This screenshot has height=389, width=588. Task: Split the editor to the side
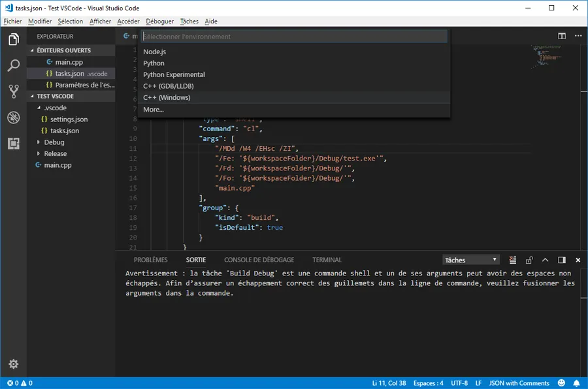(562, 36)
